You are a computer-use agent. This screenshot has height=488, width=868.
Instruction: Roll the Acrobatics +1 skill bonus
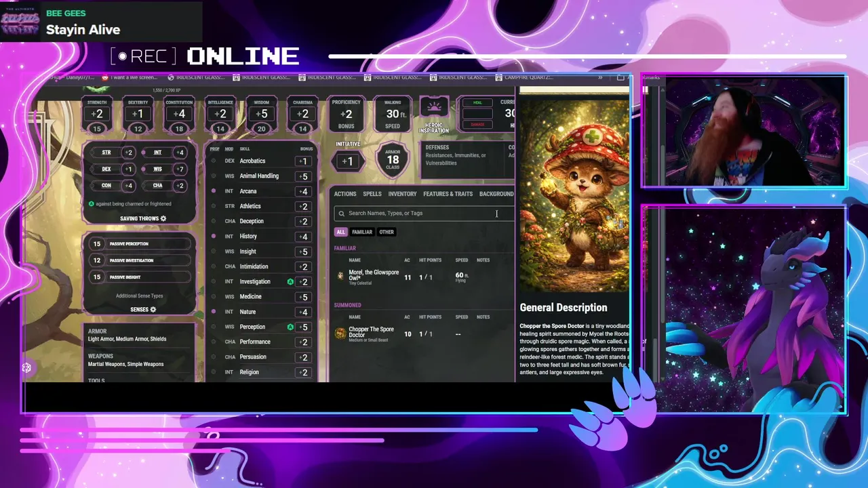[x=304, y=161]
